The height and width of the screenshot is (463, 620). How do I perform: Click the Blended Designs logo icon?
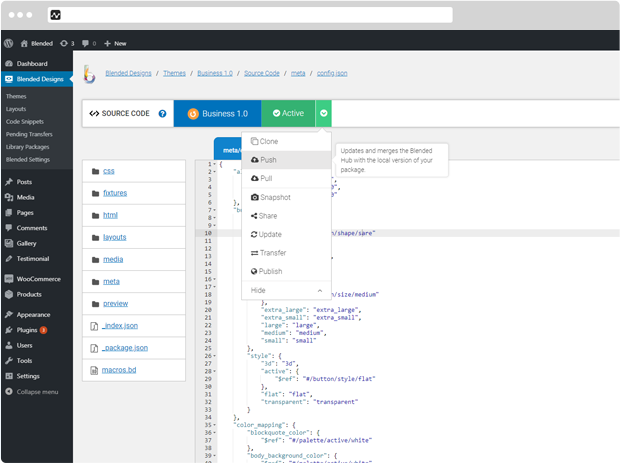pos(90,74)
